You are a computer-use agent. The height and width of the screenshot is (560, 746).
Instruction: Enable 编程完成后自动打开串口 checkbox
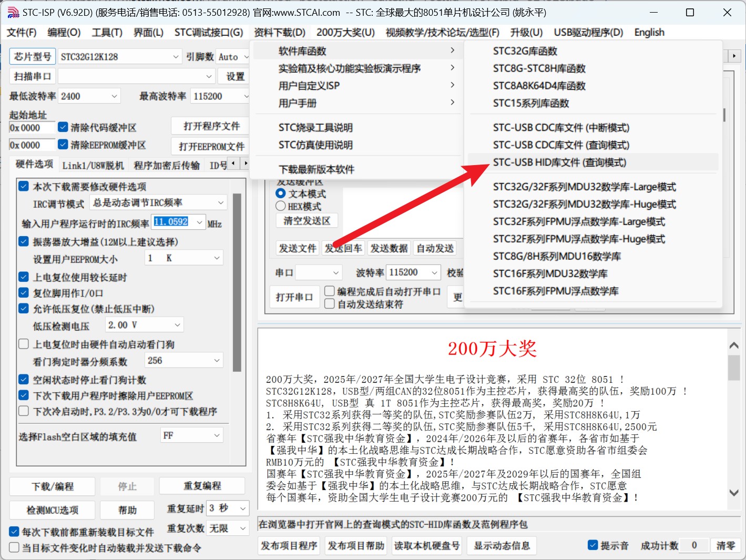click(x=330, y=291)
